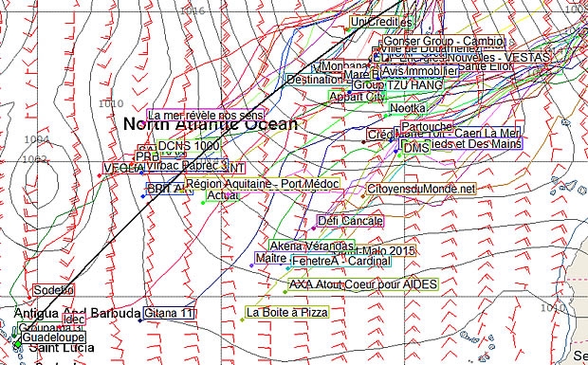Select the DCNS 1000 boat label
Image resolution: width=588 pixels, height=365 pixels.
click(x=189, y=146)
